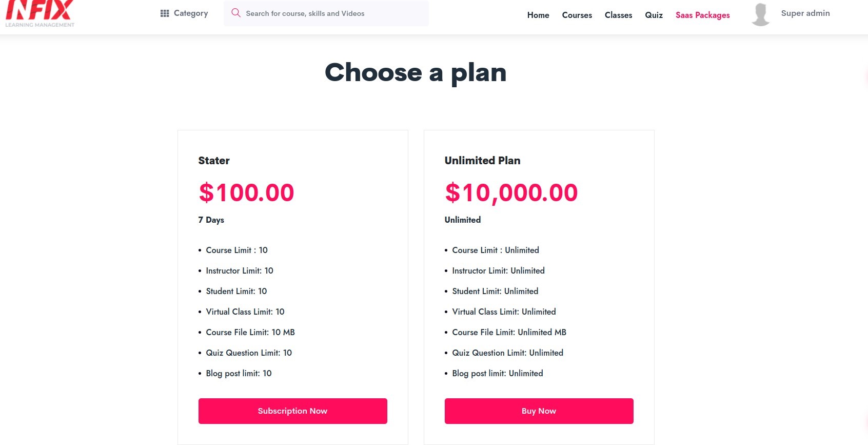Click the Choose a plan heading
This screenshot has width=868, height=445.
[416, 72]
